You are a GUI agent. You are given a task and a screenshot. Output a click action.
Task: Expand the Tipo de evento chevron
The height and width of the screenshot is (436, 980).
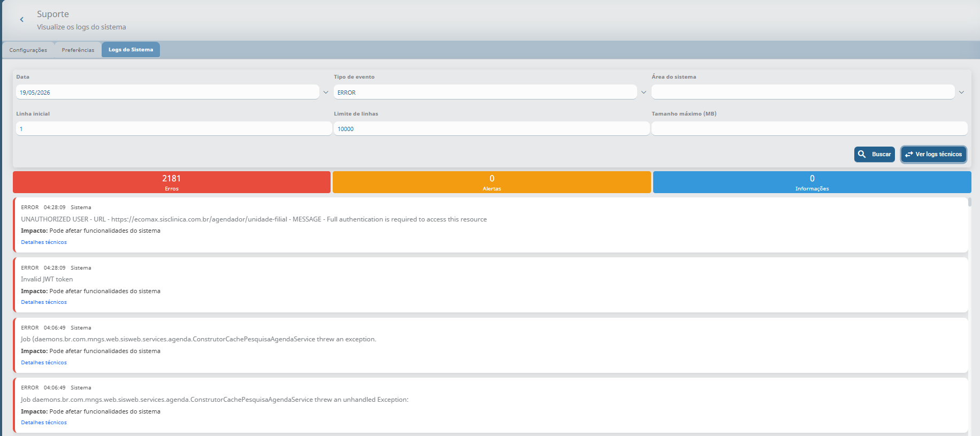click(x=644, y=92)
